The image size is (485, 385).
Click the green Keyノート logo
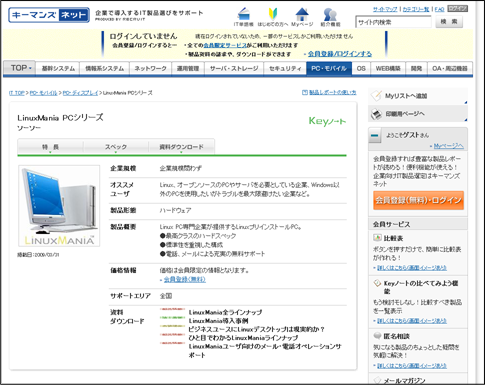tap(327, 121)
